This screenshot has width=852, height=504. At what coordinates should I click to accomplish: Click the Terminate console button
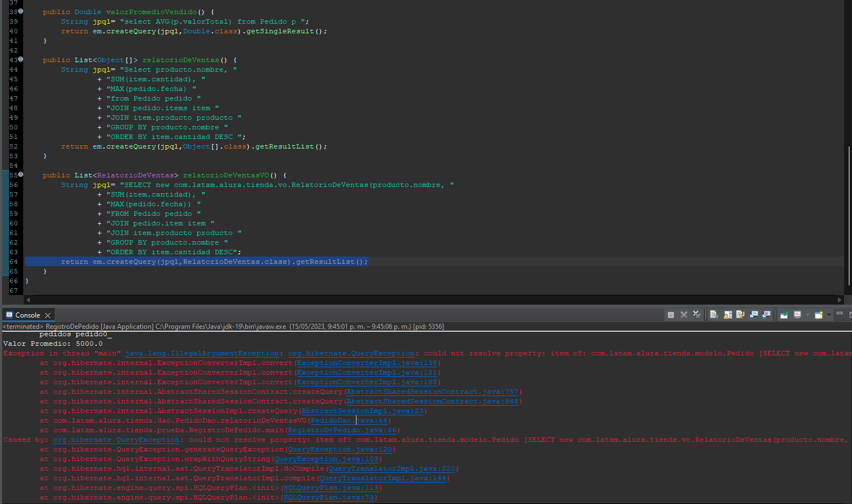click(x=671, y=315)
